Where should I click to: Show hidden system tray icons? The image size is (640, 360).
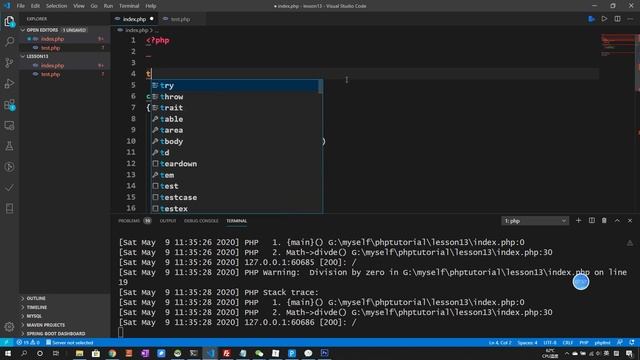(567, 353)
